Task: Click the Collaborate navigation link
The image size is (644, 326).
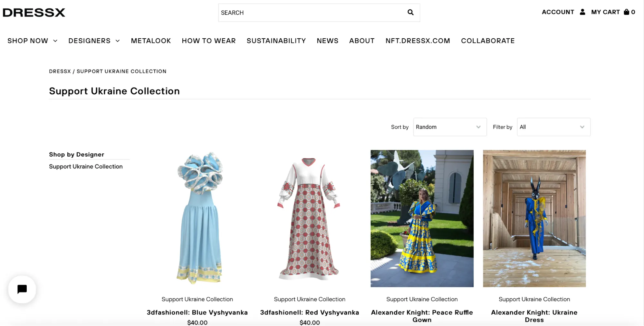Action: coord(487,41)
